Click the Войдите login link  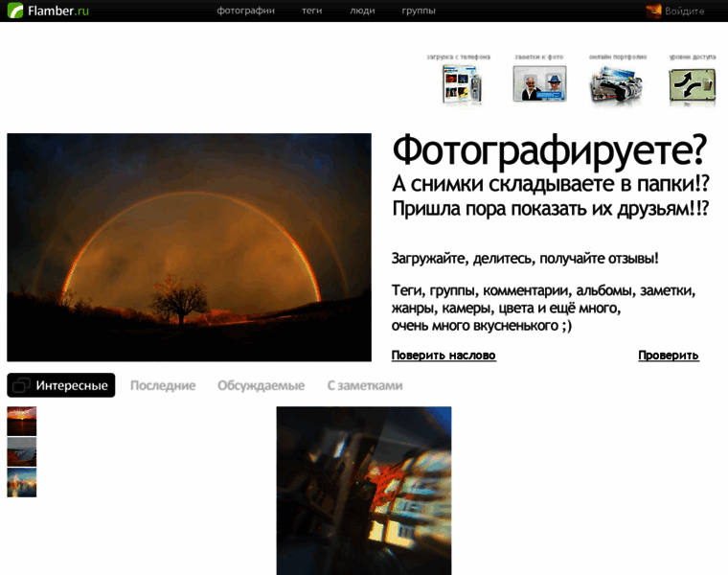tap(684, 11)
